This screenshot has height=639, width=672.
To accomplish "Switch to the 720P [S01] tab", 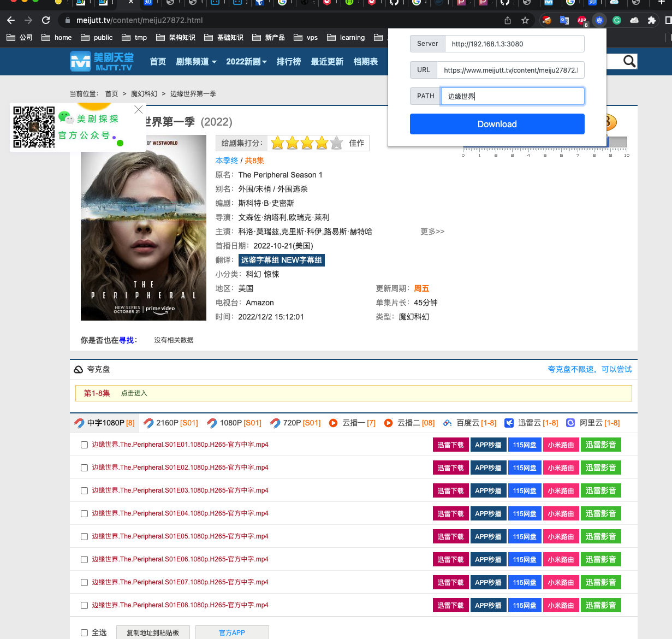I will pos(295,423).
